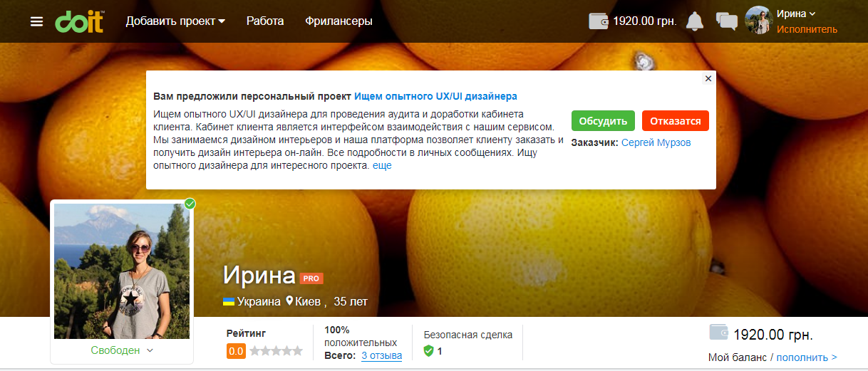Open customer link Сергей Мурзов
The width and height of the screenshot is (868, 371).
656,142
